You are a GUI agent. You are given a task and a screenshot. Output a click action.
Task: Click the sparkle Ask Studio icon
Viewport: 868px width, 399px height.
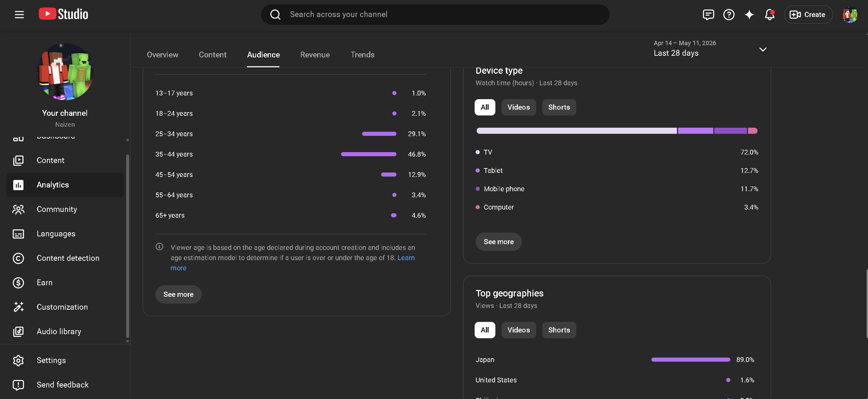tap(749, 15)
